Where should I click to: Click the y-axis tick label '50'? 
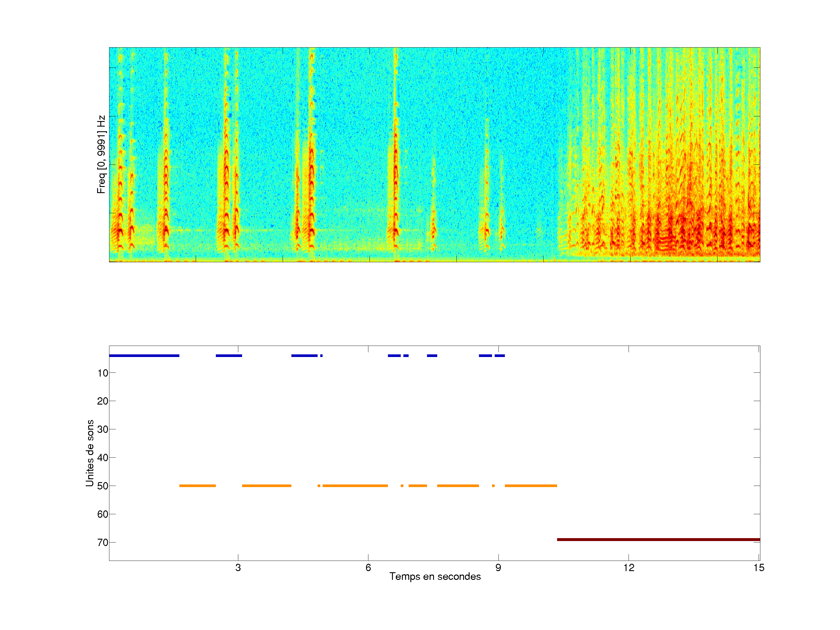coord(103,486)
